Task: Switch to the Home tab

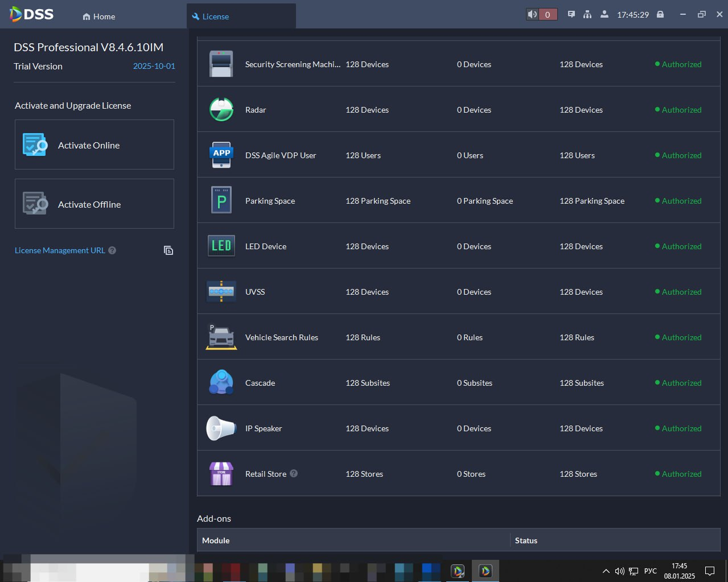Action: pyautogui.click(x=99, y=16)
